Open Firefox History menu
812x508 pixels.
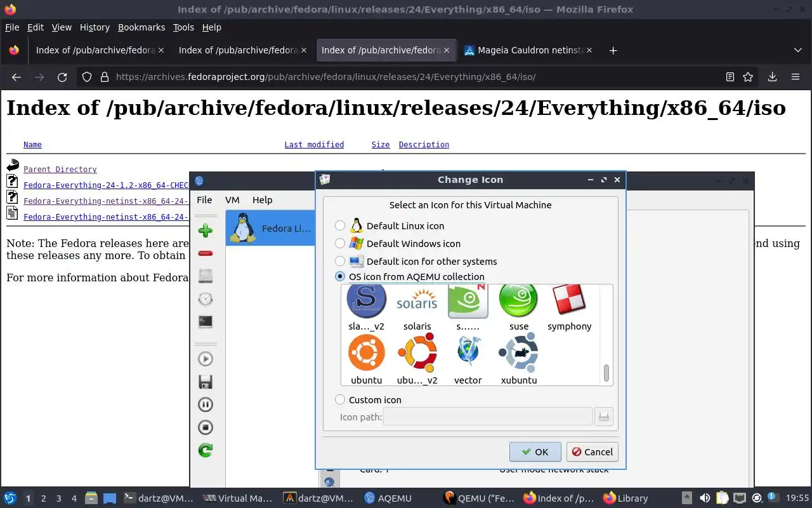coord(95,27)
